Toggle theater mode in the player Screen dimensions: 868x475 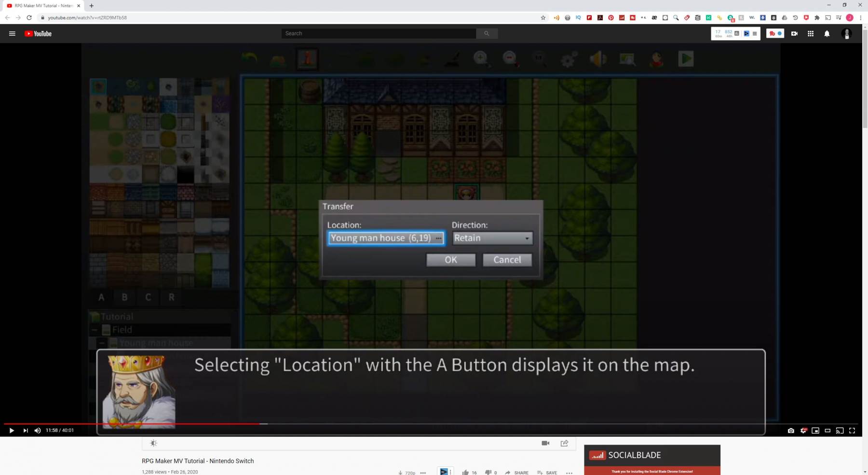click(827, 431)
